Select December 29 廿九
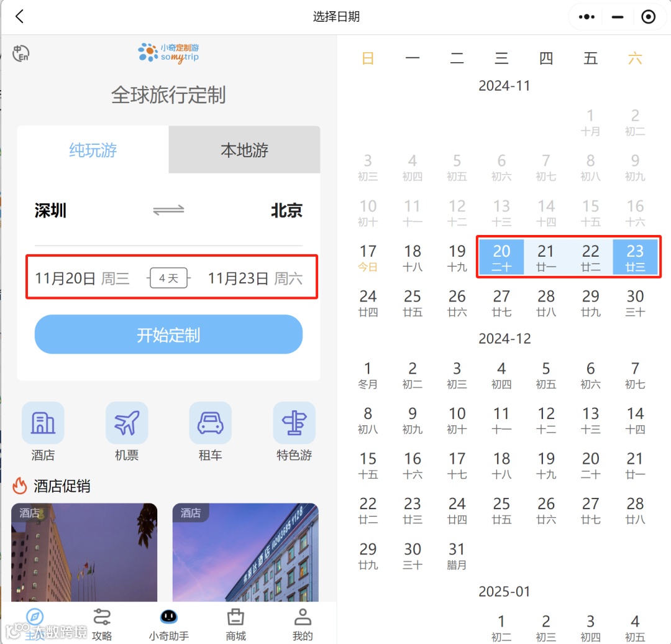Viewport: 671px width, 644px height. tap(368, 555)
